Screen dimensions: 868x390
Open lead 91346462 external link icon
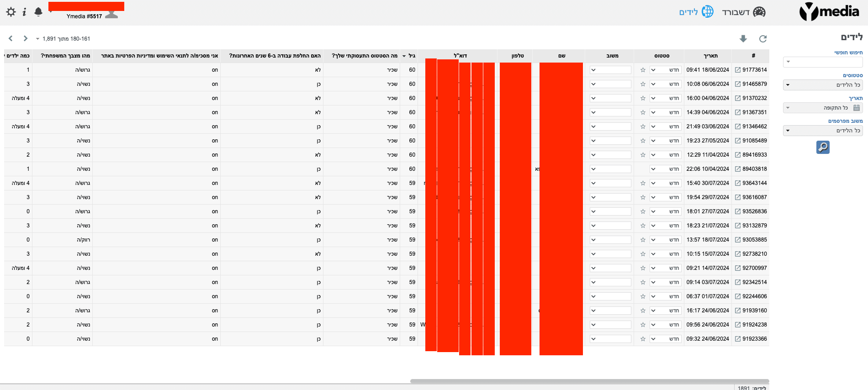point(738,126)
